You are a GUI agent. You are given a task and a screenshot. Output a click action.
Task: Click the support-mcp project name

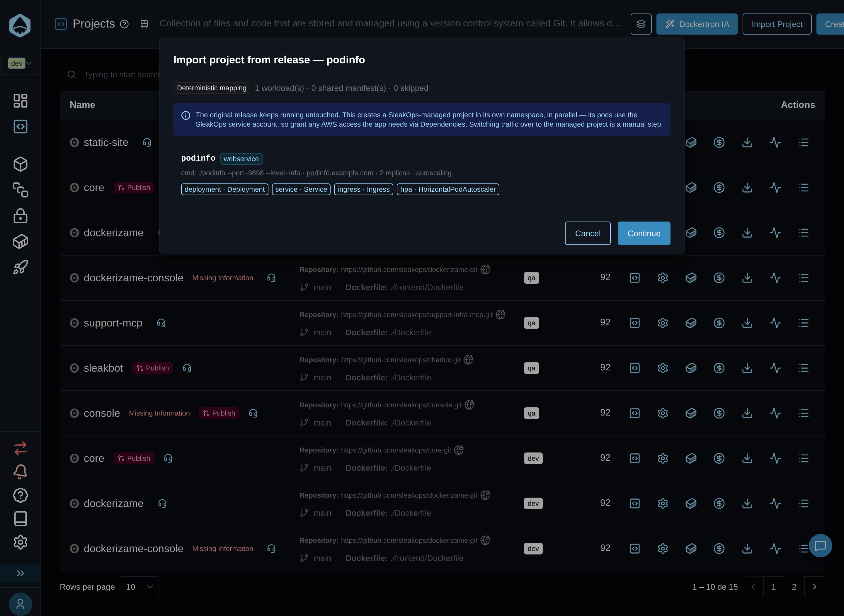click(113, 323)
